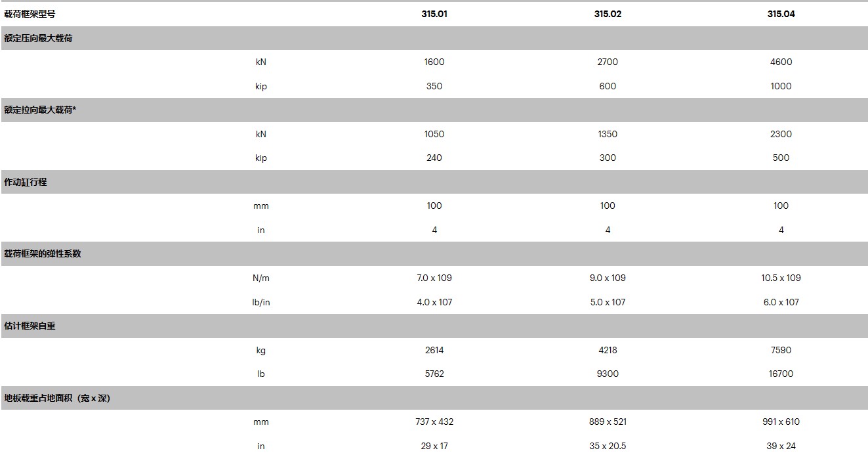868x457 pixels.
Task: Select the 4600 value cell
Action: coord(781,62)
